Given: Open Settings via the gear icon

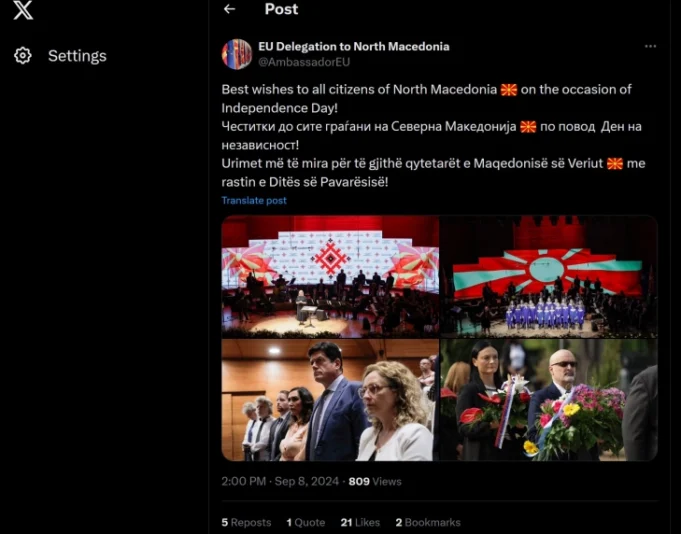Looking at the screenshot, I should [x=23, y=56].
